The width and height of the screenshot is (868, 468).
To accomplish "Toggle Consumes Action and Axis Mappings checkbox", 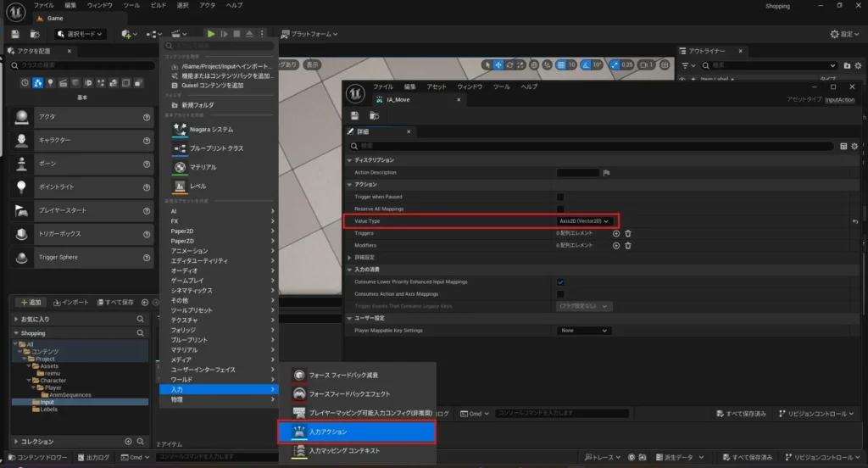I will pos(560,295).
